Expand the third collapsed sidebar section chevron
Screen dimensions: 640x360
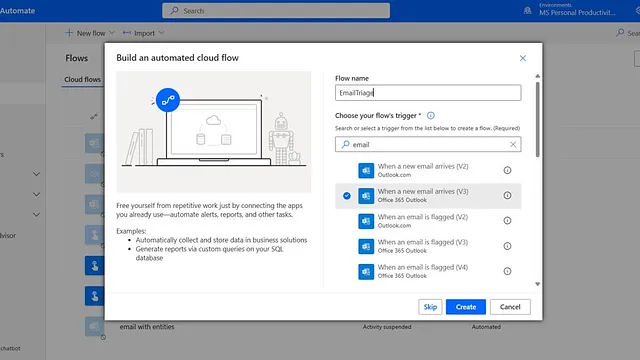[36, 215]
